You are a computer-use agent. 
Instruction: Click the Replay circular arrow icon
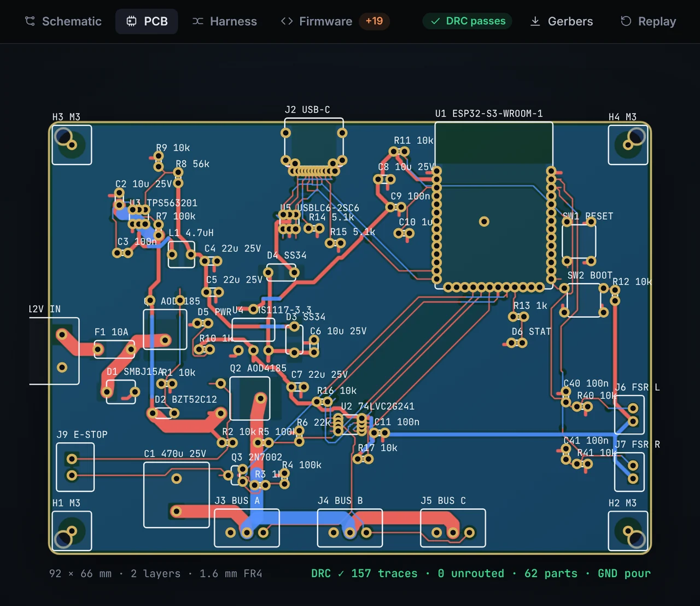tap(626, 21)
